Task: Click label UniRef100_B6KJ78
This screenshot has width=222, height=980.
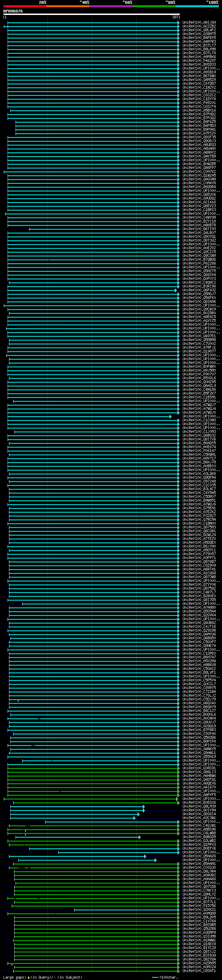Action: pyautogui.click(x=199, y=462)
